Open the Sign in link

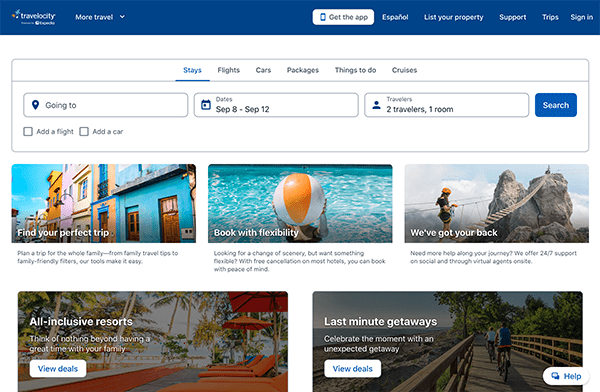pos(581,17)
